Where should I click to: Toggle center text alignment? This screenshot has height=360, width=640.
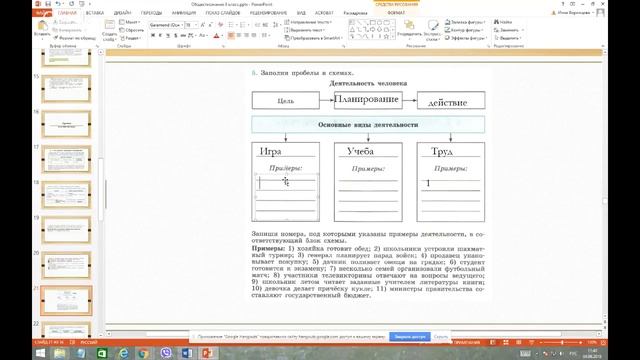tap(239, 36)
